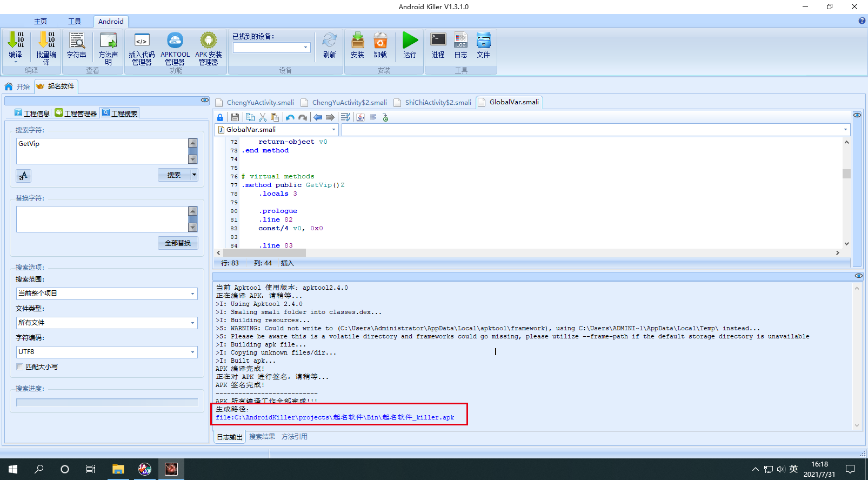Viewport: 868px width, 480px height.
Task: Click the green 运行 run icon
Action: coord(410,40)
